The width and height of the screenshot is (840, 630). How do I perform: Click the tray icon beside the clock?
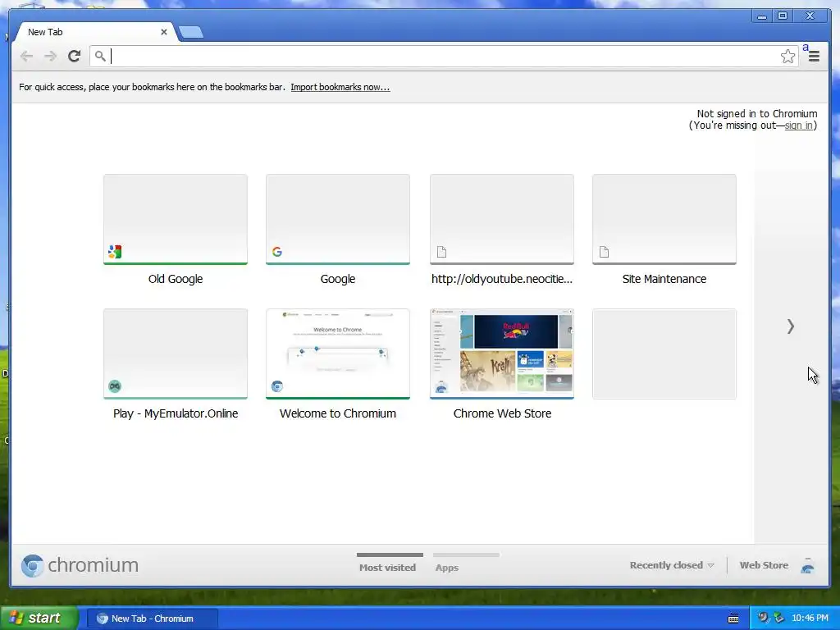[778, 618]
